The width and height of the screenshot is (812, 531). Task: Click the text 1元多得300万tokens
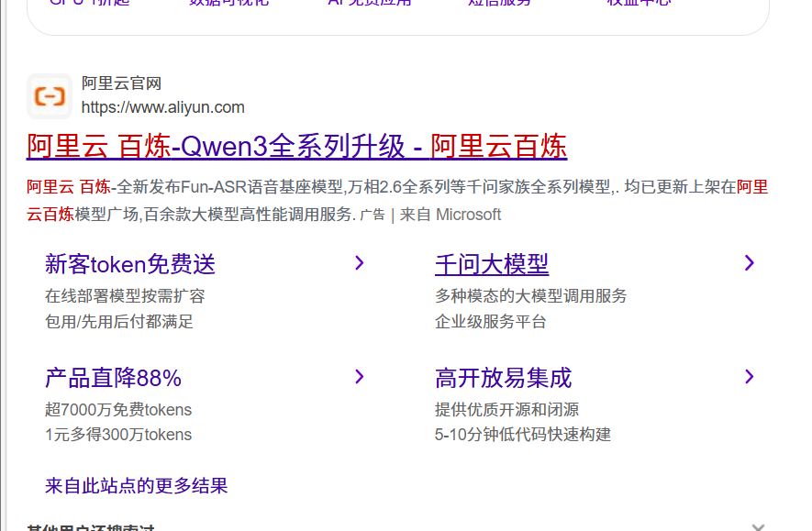(118, 434)
